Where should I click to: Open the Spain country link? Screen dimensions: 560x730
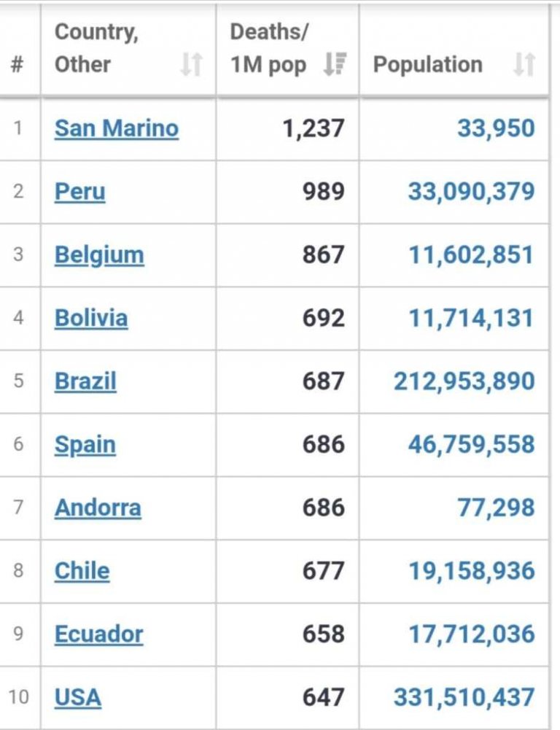click(x=85, y=445)
